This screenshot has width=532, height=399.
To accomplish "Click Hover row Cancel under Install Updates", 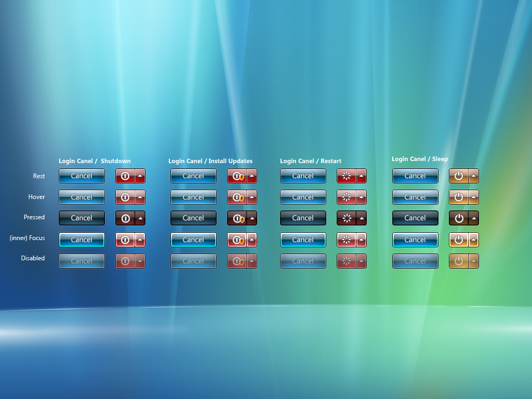I will 193,197.
